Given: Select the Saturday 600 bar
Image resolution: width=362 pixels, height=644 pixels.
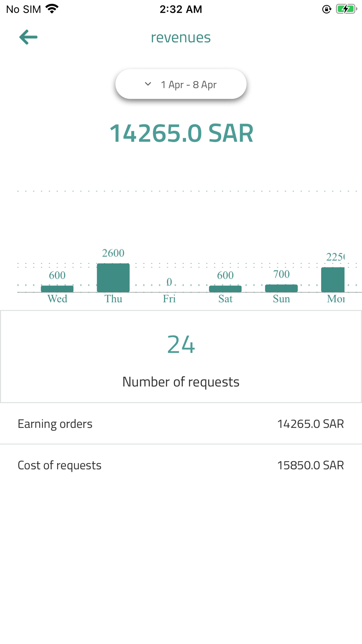Looking at the screenshot, I should point(225,289).
